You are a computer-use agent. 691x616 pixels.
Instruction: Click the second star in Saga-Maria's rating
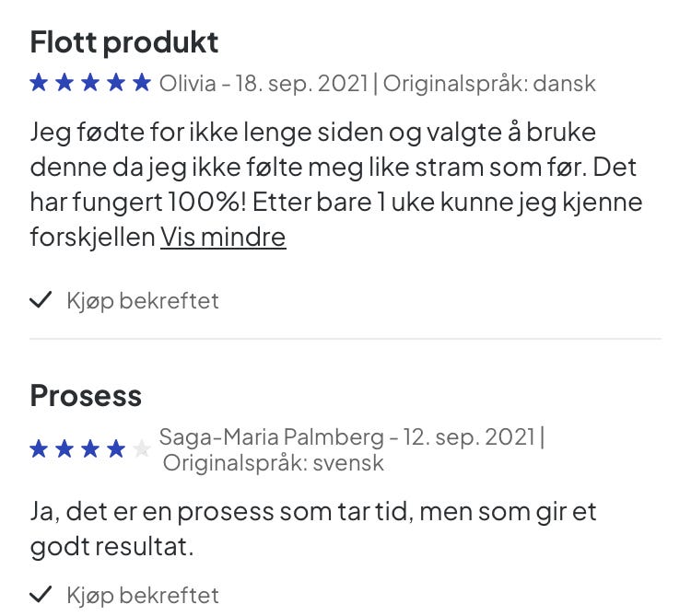point(64,449)
